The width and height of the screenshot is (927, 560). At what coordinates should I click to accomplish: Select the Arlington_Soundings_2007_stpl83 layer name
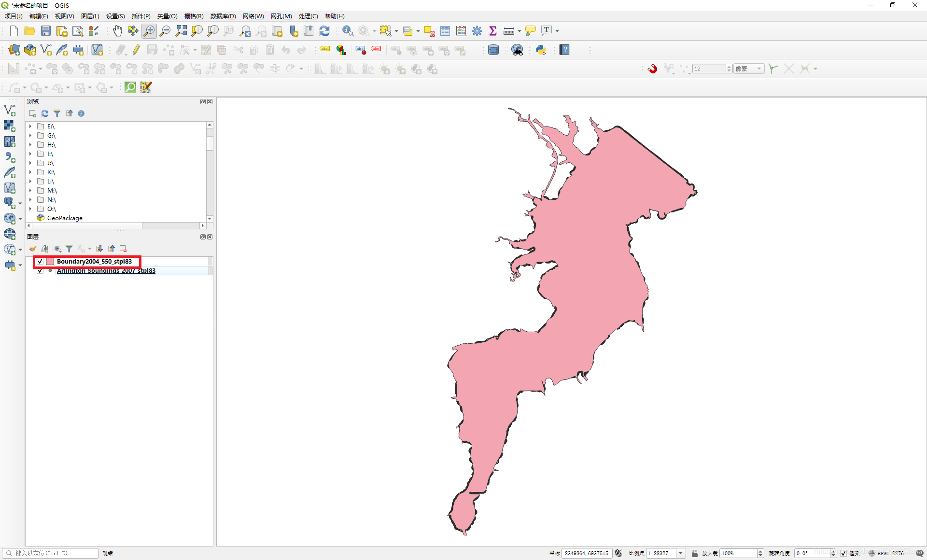point(106,271)
